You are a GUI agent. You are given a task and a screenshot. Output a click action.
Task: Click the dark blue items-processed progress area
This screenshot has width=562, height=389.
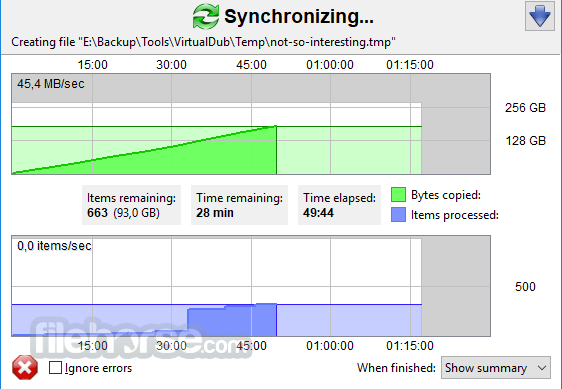coord(232,321)
